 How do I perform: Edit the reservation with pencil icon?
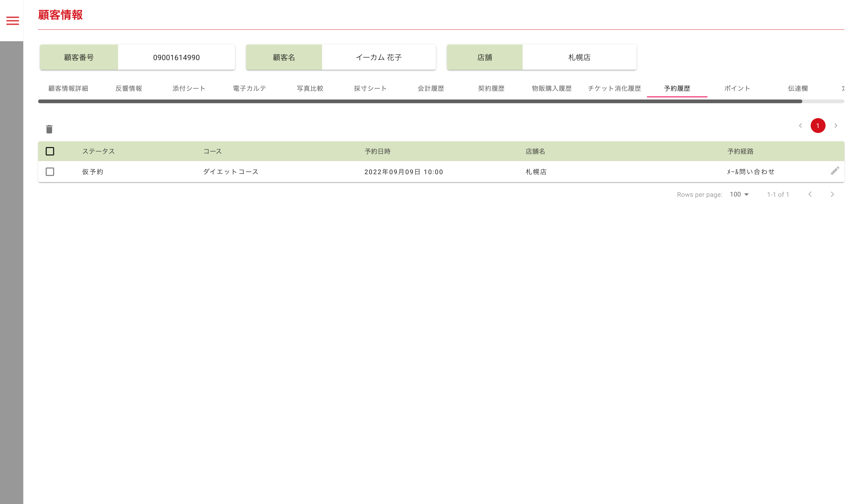(x=835, y=171)
